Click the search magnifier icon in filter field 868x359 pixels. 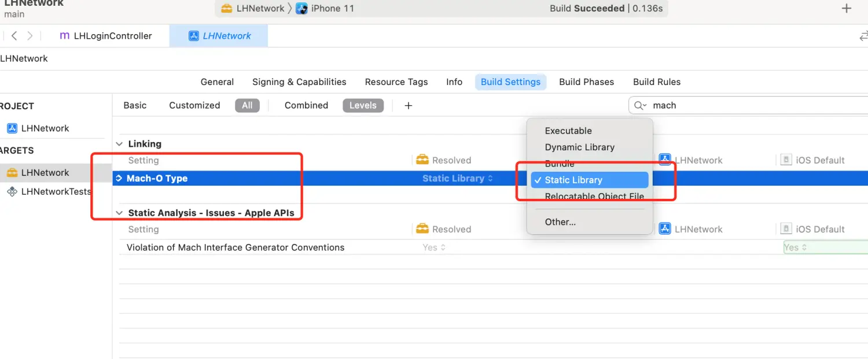[x=639, y=105]
